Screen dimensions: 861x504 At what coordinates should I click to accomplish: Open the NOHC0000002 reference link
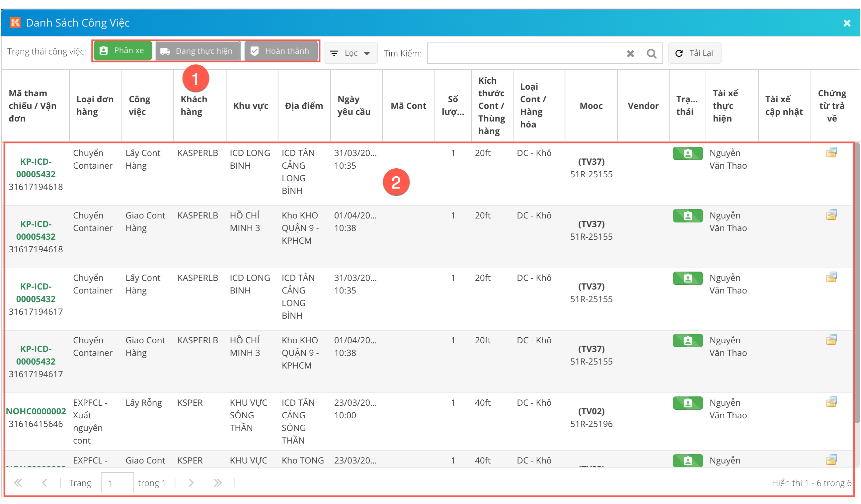(x=36, y=411)
